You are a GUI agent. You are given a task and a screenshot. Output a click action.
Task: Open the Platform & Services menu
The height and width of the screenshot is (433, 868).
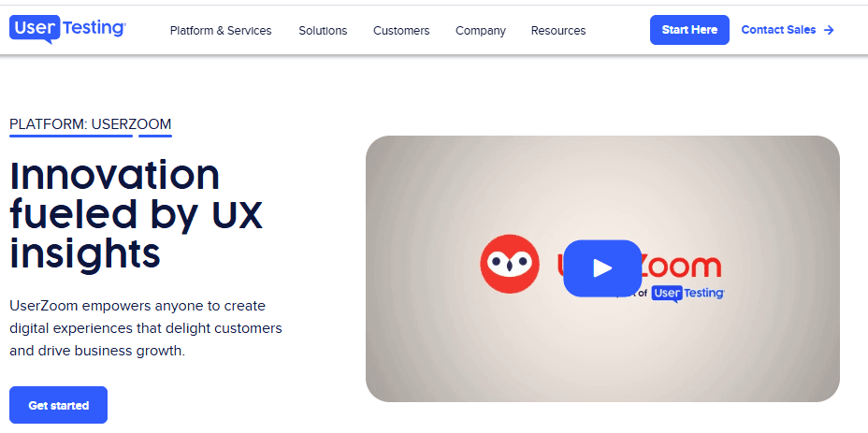pos(221,31)
